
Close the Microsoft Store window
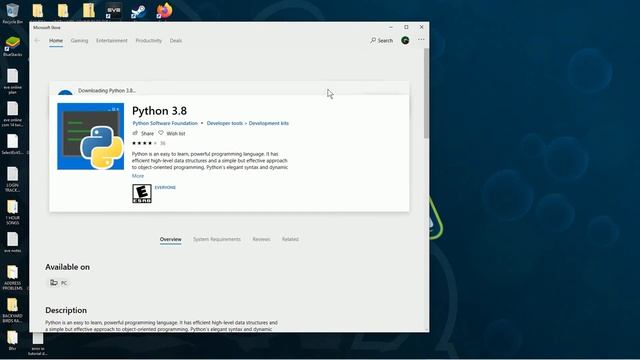pos(422,27)
